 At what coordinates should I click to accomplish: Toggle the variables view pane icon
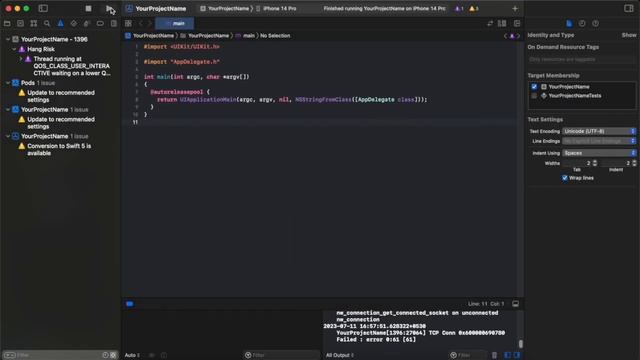pos(507,355)
